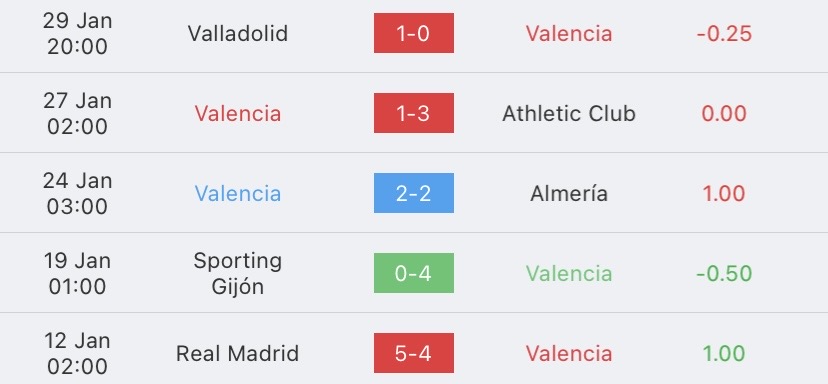Click the red 1-3 score badge
This screenshot has width=828, height=384.
[413, 113]
